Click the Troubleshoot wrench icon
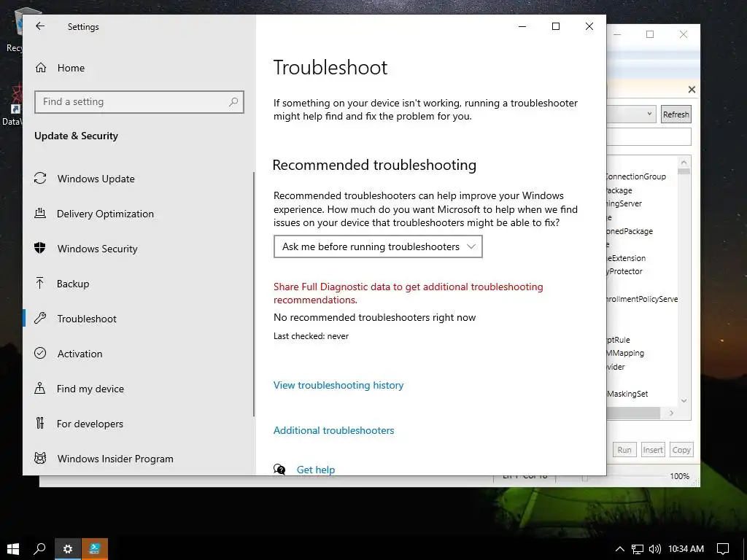Image resolution: width=747 pixels, height=560 pixels. tap(40, 318)
